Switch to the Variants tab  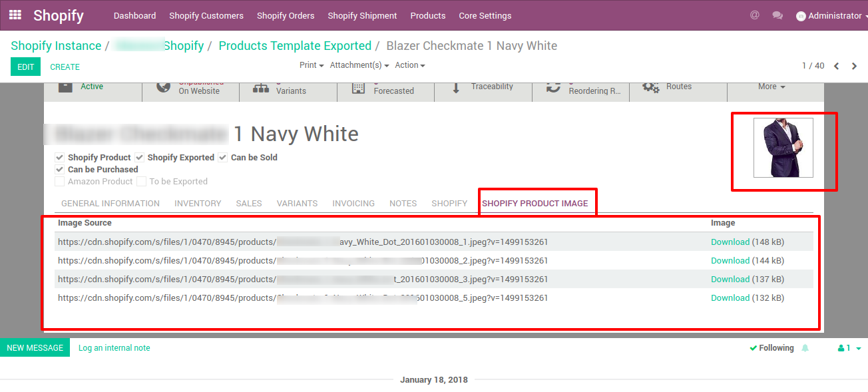point(297,204)
